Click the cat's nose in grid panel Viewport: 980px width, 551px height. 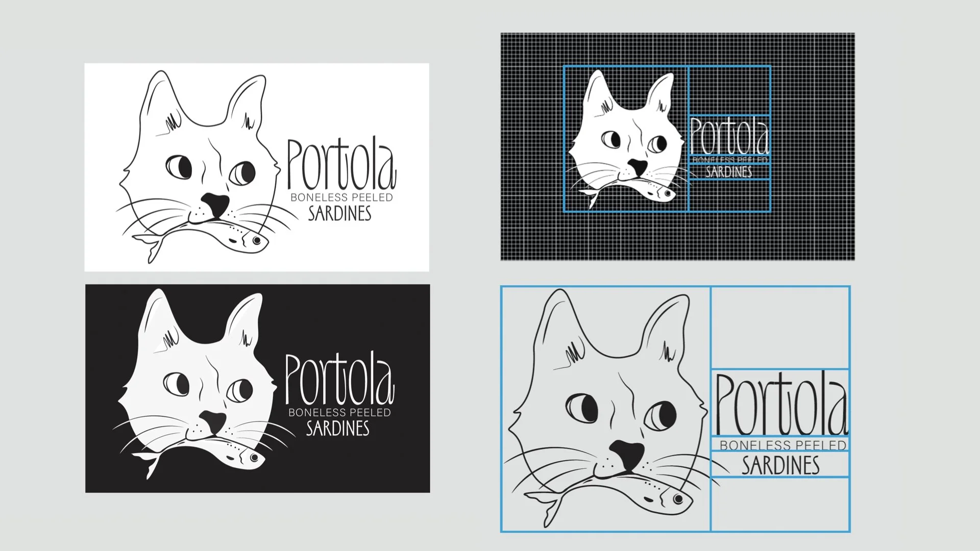(x=637, y=166)
